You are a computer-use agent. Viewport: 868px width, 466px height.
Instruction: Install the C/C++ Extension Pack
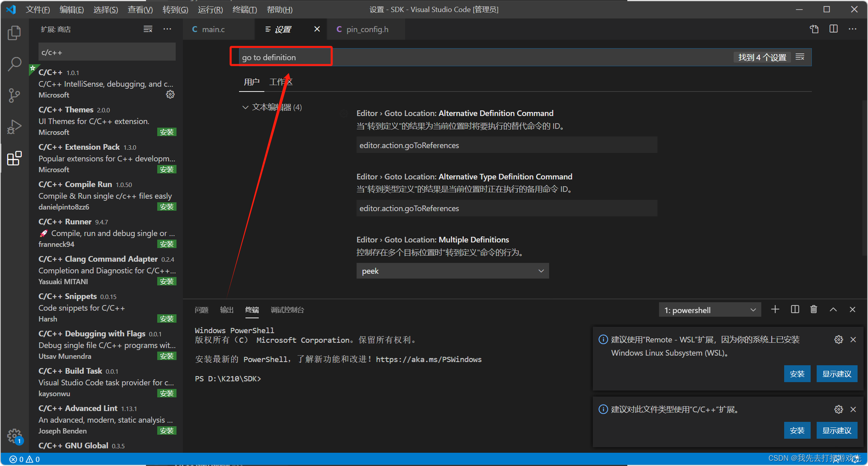167,169
